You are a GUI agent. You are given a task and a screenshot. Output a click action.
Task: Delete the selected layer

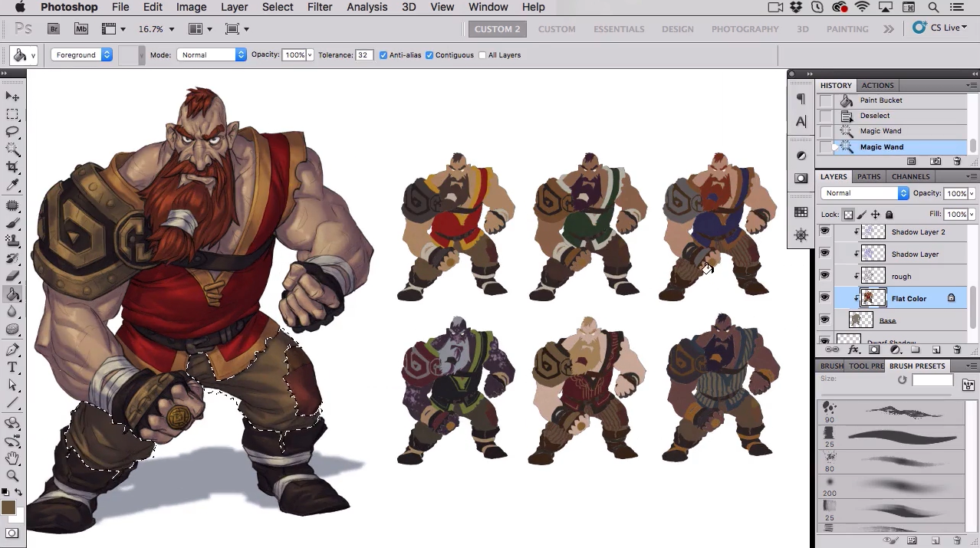point(957,350)
